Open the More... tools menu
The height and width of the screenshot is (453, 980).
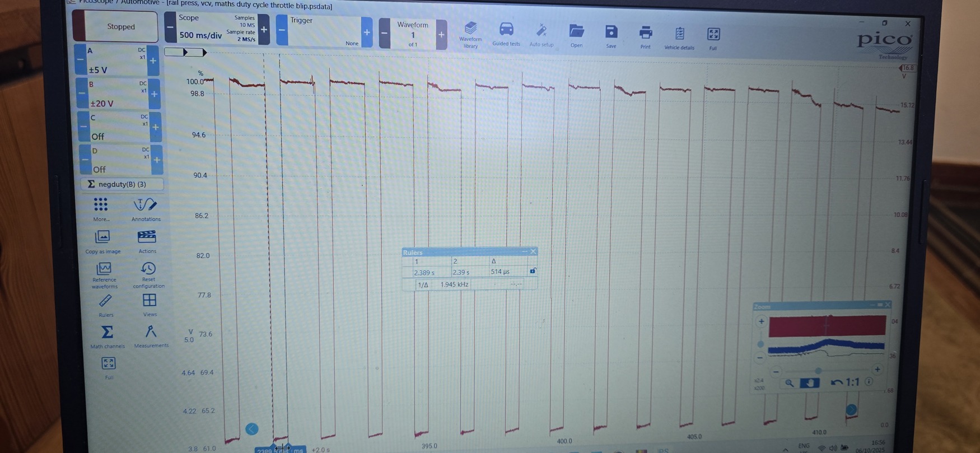[101, 208]
